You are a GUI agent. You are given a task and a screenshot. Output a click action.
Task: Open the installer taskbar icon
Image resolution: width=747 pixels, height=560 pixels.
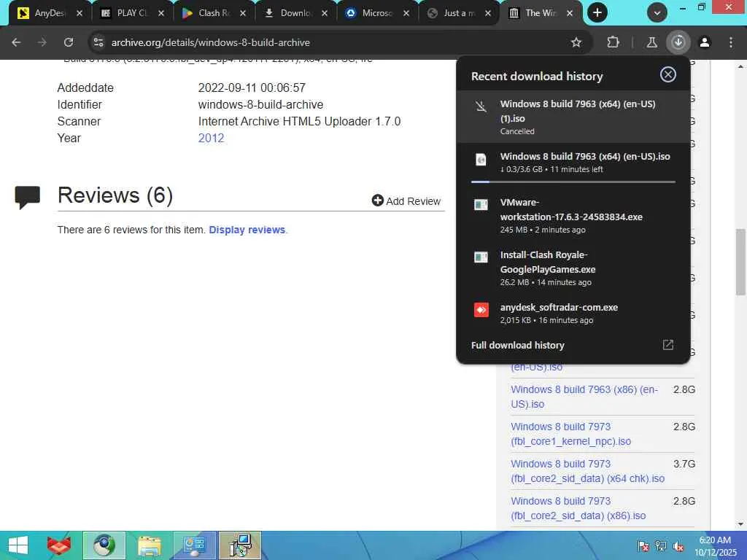coord(240,545)
